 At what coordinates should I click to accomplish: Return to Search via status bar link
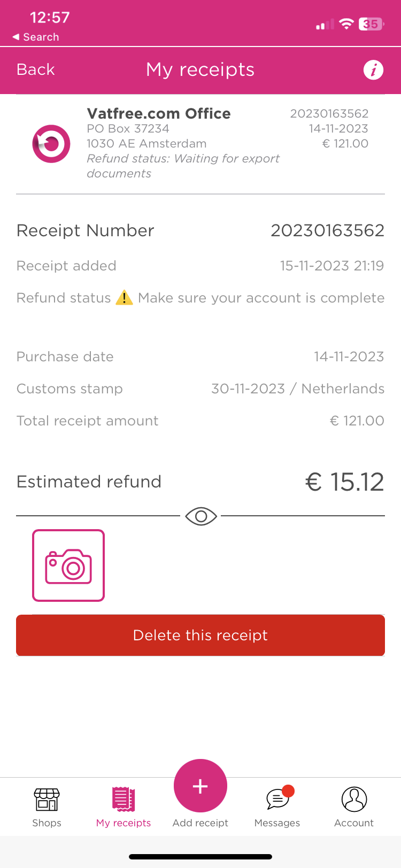(36, 37)
